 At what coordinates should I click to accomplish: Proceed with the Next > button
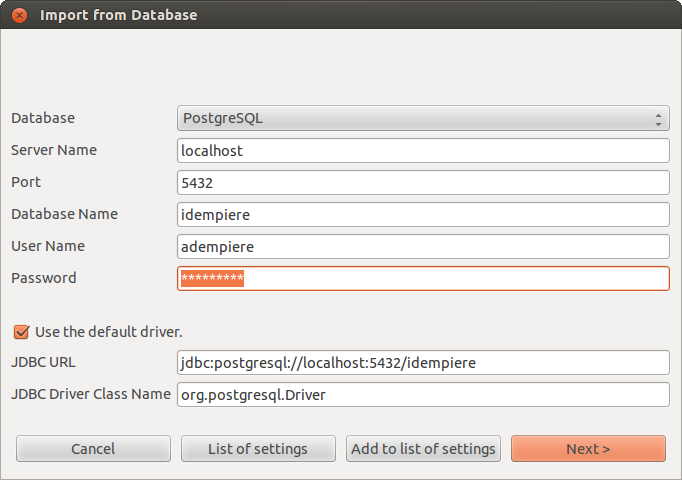(x=588, y=449)
